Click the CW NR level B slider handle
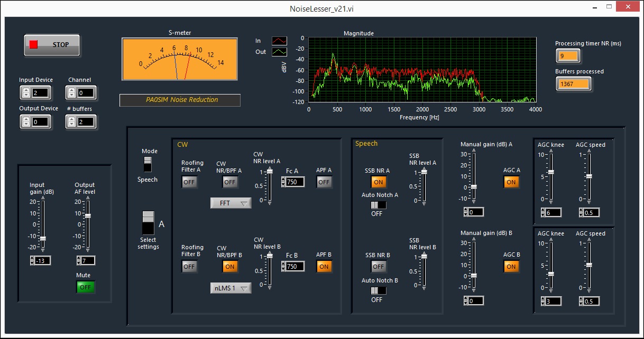 tap(269, 256)
